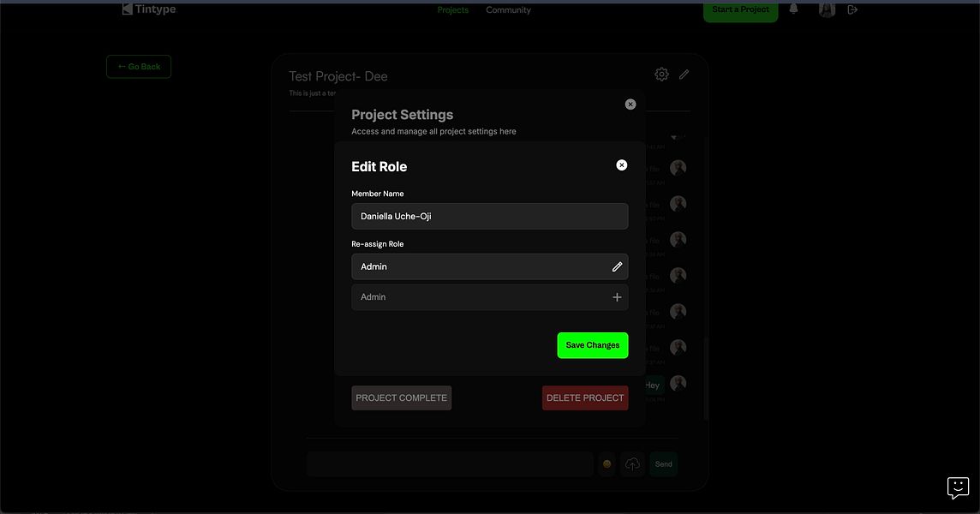Screen dimensions: 980x514
Task: Send the chat message
Action: coord(664,464)
